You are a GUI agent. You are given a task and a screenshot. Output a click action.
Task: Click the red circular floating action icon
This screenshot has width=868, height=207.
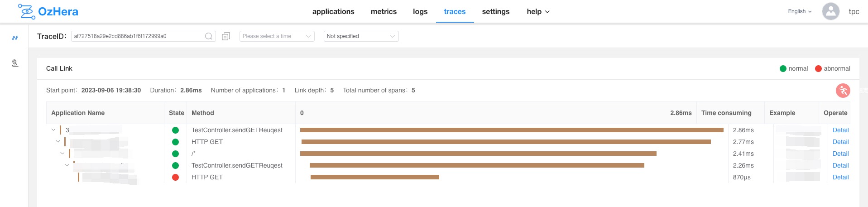point(843,91)
